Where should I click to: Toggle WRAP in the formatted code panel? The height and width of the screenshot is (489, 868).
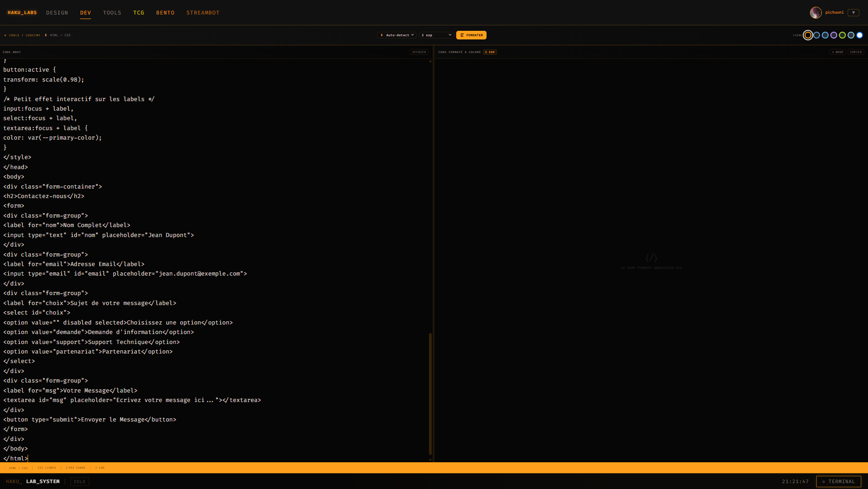[x=838, y=52]
